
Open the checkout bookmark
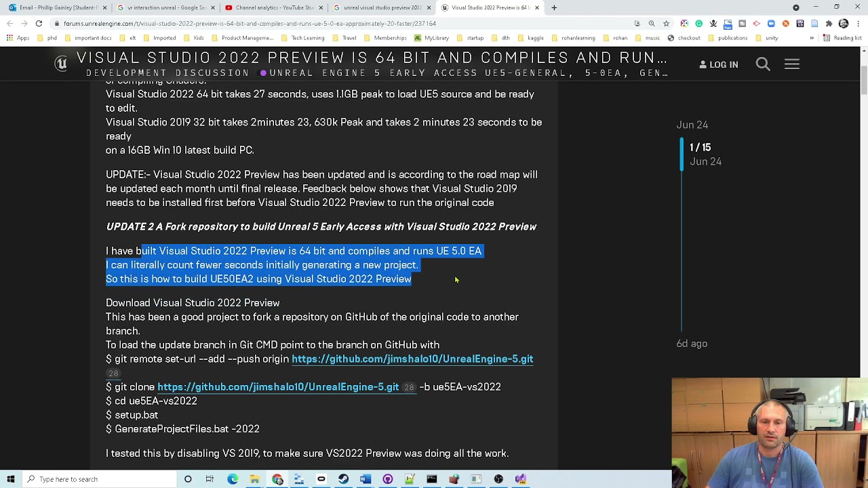pos(684,38)
